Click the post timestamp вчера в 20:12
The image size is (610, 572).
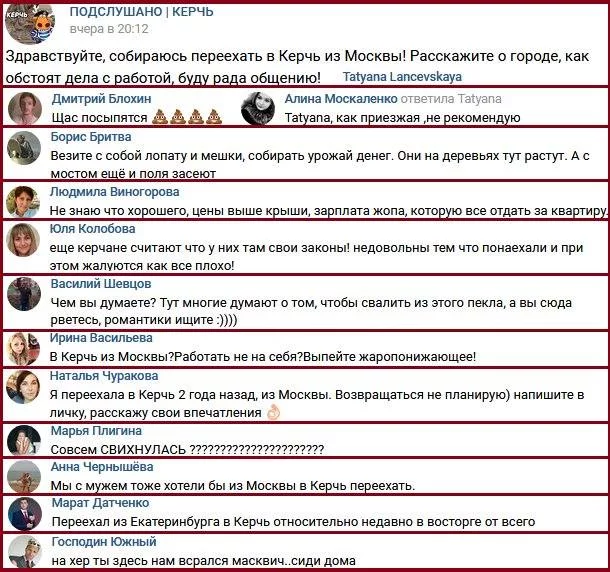[x=109, y=29]
